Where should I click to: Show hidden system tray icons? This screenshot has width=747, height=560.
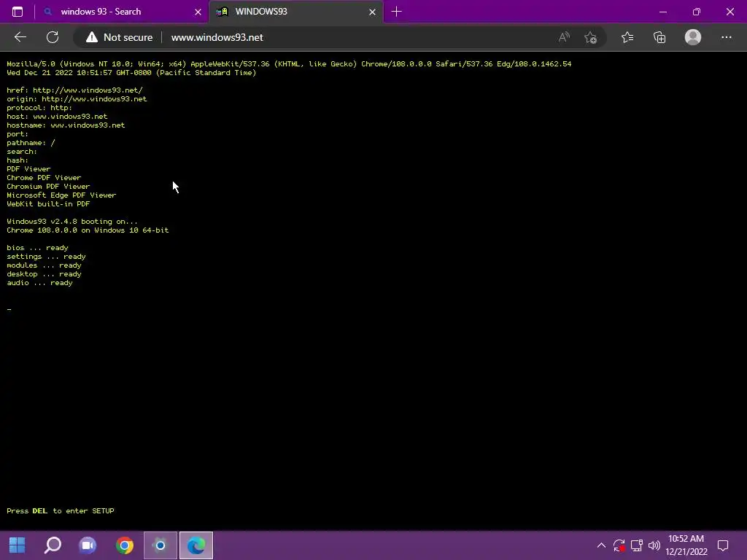pos(601,545)
